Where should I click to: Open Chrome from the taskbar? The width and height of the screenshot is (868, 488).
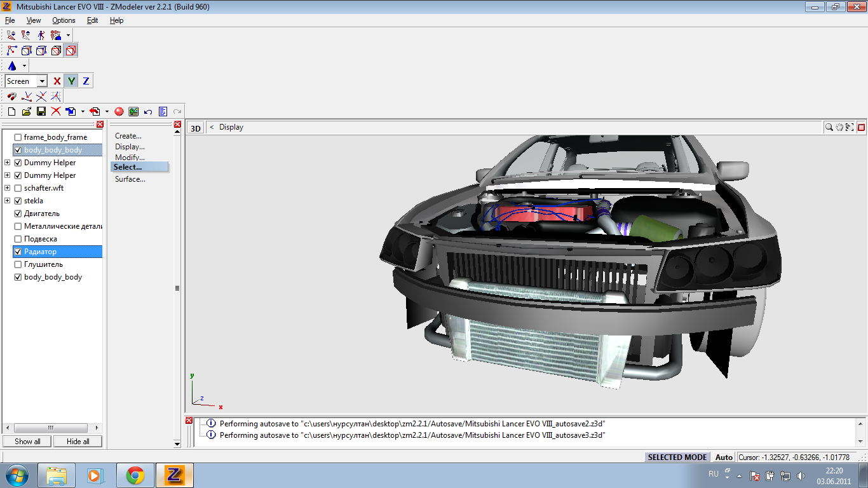(x=135, y=475)
